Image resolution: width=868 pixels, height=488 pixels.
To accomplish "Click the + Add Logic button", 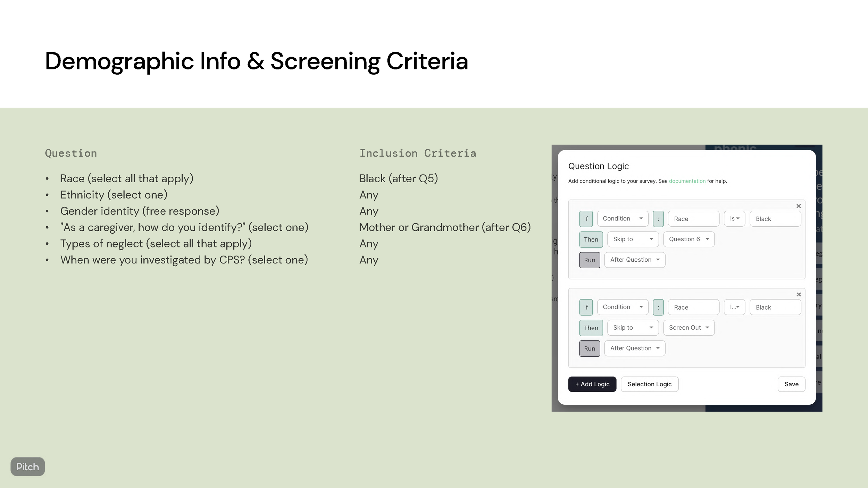I will 592,384.
